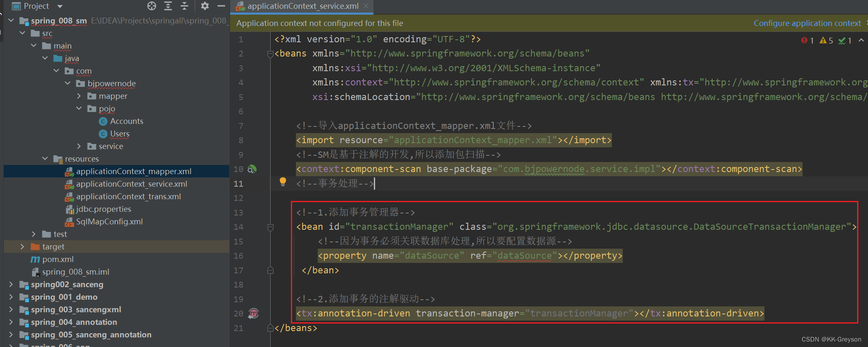Click the transactionManager bean id text
Image resolution: width=868 pixels, height=347 pixels.
pos(399,227)
